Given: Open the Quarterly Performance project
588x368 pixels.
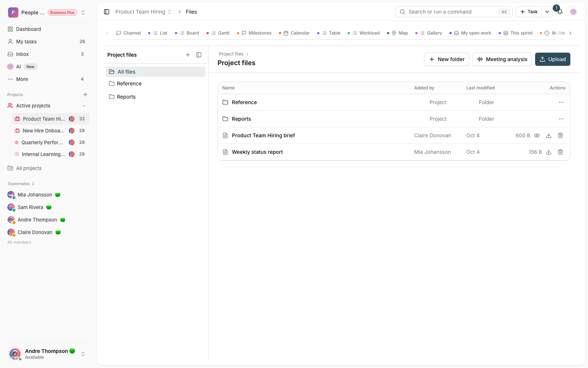Looking at the screenshot, I should [x=50, y=142].
